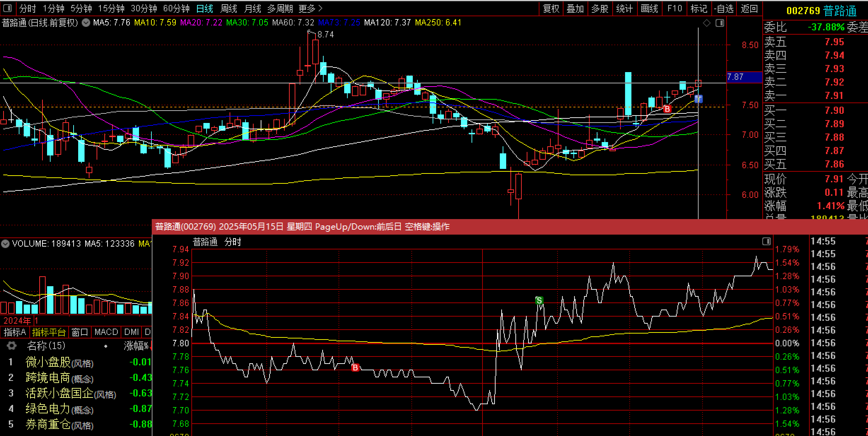Toggle the panel icon left of 分时
868x436 pixels.
pos(7,8)
